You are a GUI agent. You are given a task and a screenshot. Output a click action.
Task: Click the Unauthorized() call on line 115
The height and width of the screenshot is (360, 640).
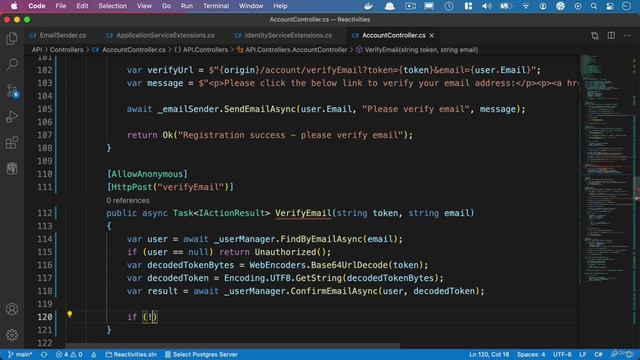[x=290, y=252]
